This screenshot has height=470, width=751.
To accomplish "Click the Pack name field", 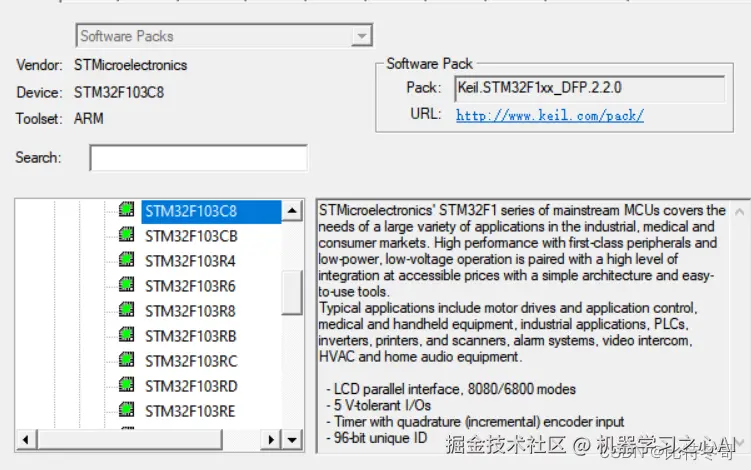I will pos(590,88).
